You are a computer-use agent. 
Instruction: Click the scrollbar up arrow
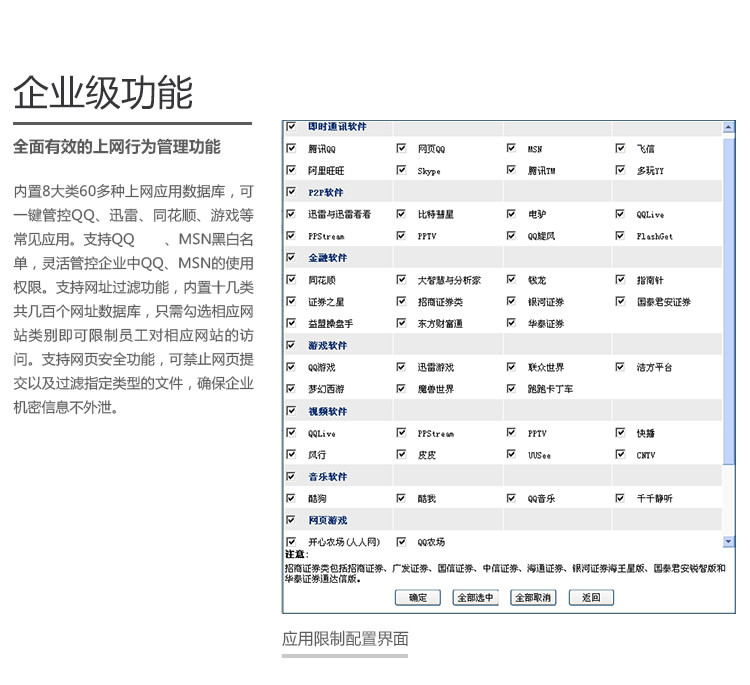coord(728,127)
